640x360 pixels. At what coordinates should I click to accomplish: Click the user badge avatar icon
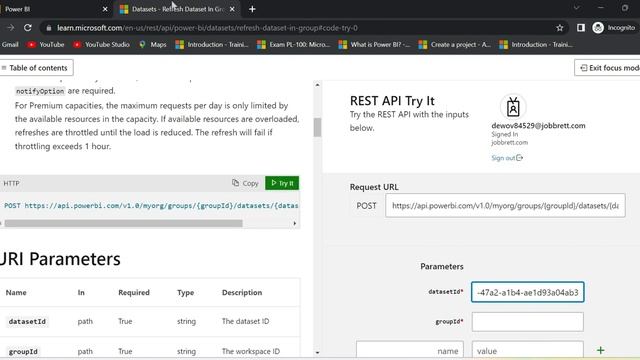513,107
